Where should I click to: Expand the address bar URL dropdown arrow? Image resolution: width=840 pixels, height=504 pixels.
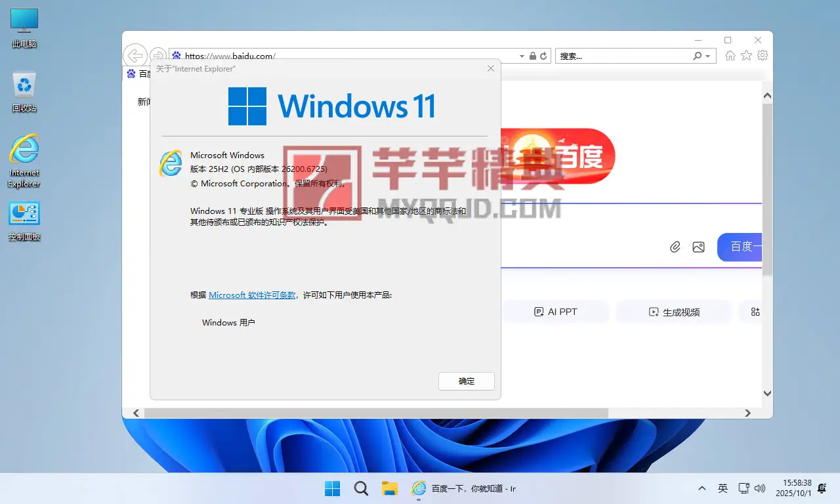coord(522,56)
